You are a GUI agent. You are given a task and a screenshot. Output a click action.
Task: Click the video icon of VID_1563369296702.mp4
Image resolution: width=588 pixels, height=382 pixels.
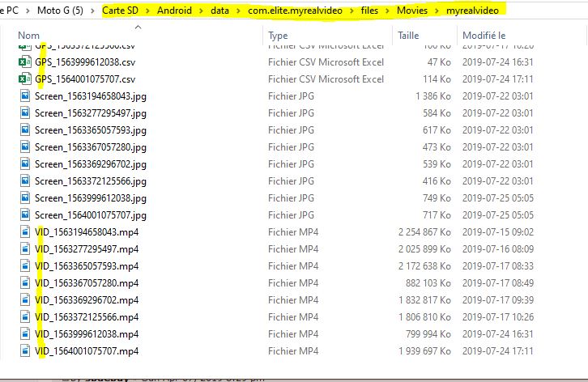pyautogui.click(x=27, y=300)
